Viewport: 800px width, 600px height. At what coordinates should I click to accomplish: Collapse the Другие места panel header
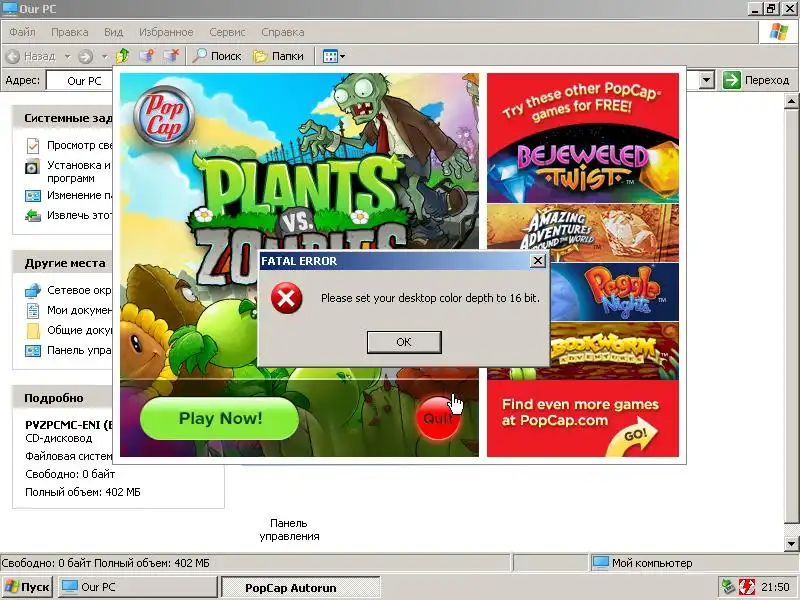click(x=62, y=263)
